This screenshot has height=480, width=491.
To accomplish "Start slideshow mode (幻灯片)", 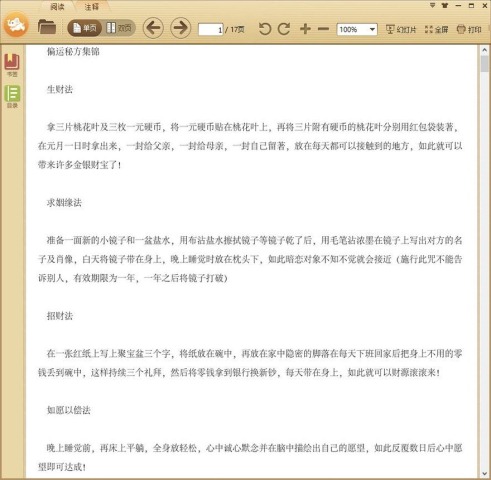I will (401, 30).
